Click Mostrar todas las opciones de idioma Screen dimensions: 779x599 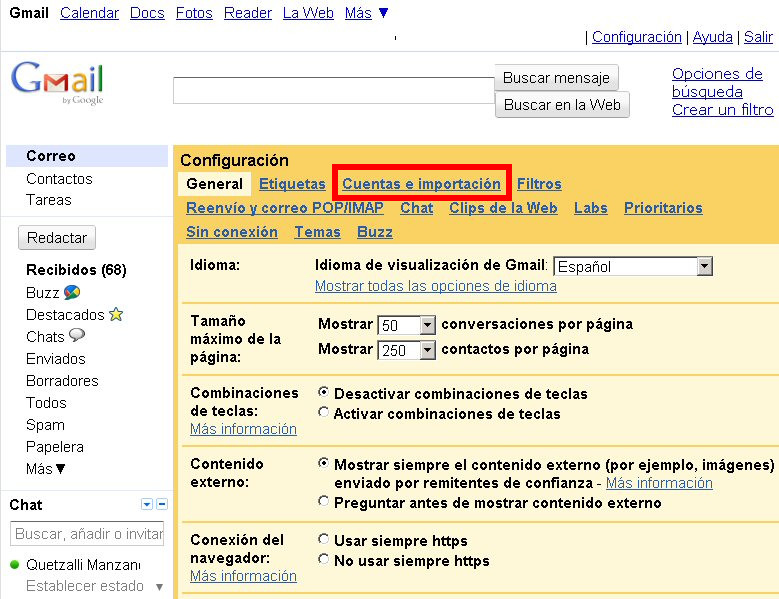[x=436, y=286]
